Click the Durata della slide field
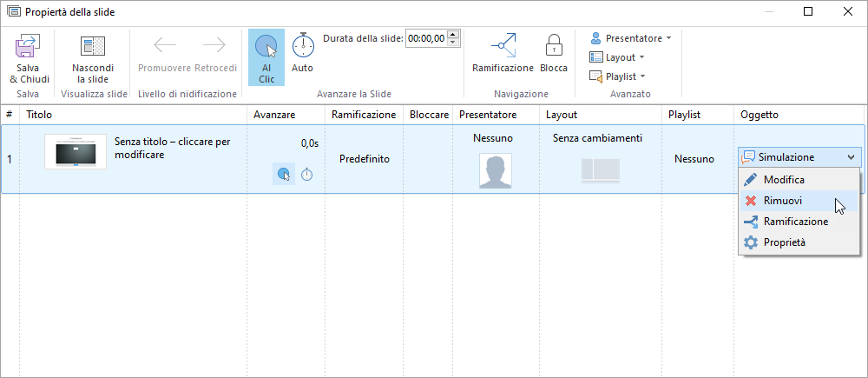This screenshot has height=378, width=868. click(426, 39)
